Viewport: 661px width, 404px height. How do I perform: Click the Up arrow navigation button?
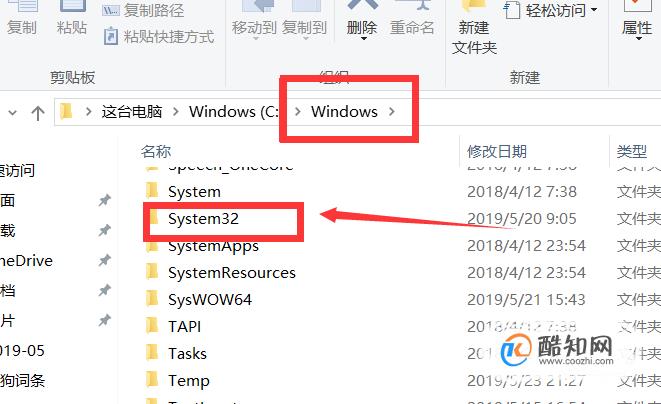pos(38,112)
